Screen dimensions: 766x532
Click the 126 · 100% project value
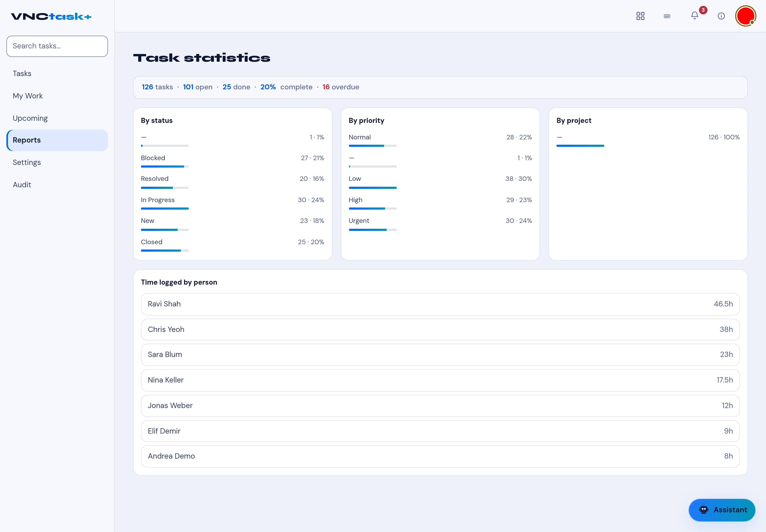(724, 137)
